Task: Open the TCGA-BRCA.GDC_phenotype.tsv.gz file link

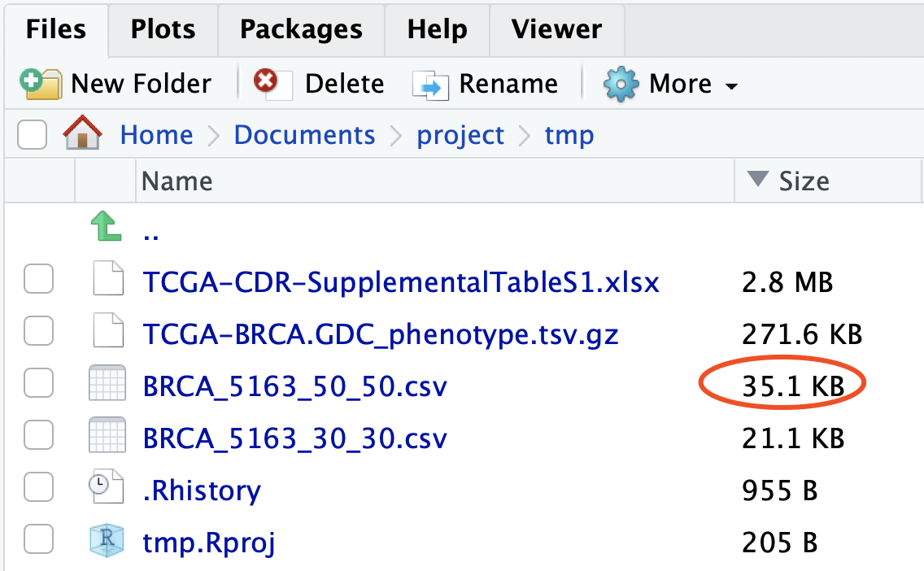Action: (381, 333)
